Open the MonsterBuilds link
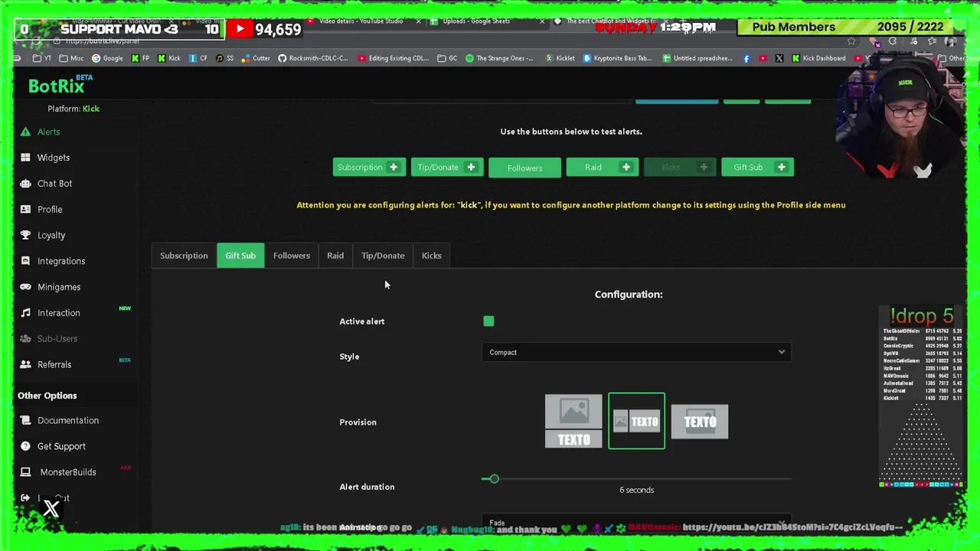Image resolution: width=980 pixels, height=551 pixels. coord(67,472)
